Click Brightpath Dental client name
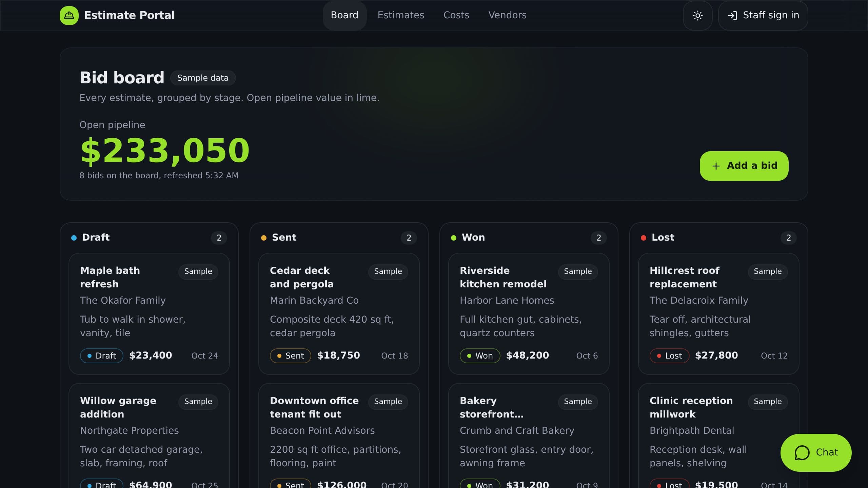Screen dimensions: 868x488 tap(692, 431)
